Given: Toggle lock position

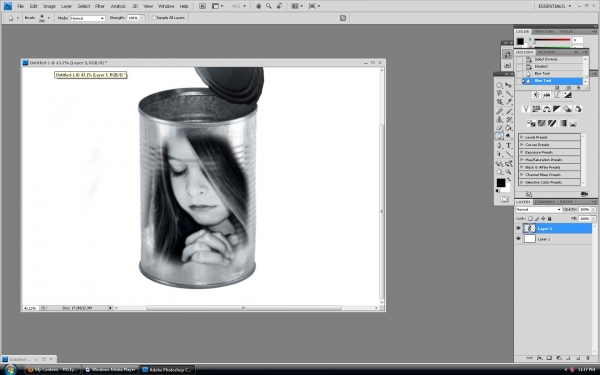Looking at the screenshot, I should [543, 218].
